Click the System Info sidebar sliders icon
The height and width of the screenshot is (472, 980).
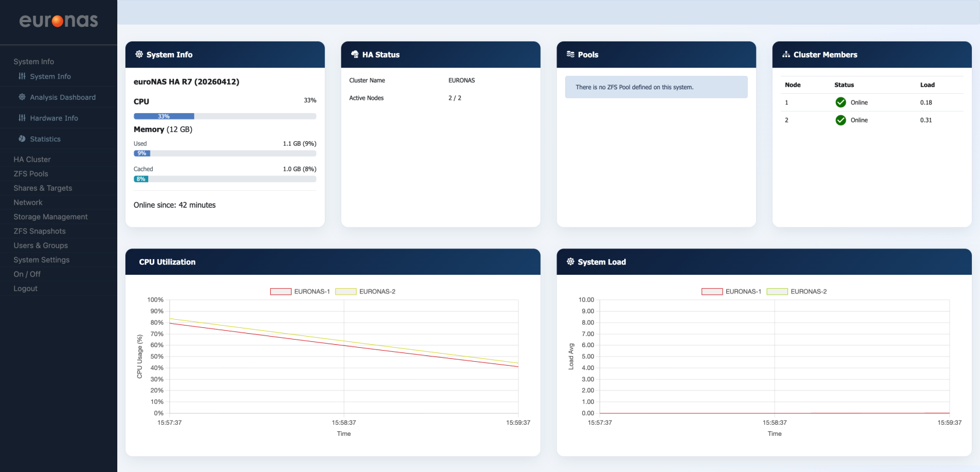click(22, 76)
